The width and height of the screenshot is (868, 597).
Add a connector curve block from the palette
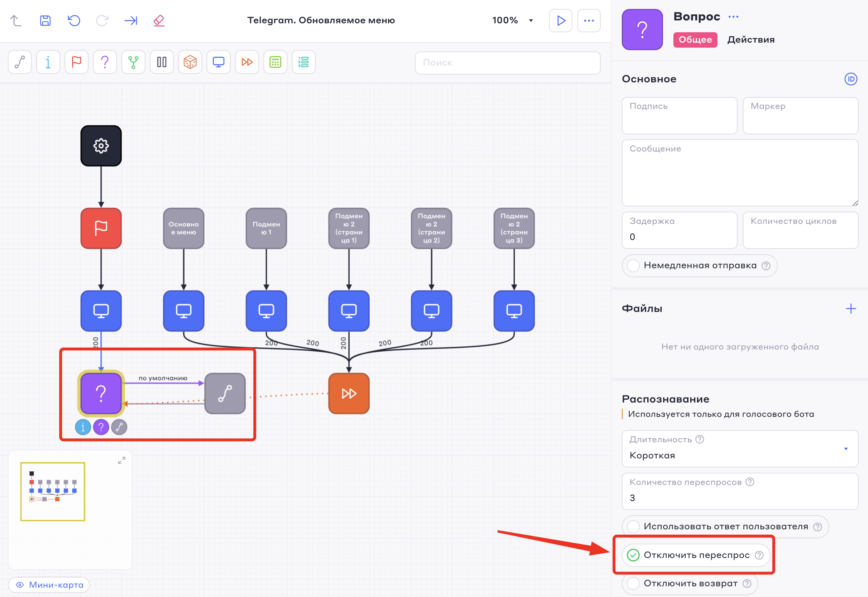tap(20, 62)
